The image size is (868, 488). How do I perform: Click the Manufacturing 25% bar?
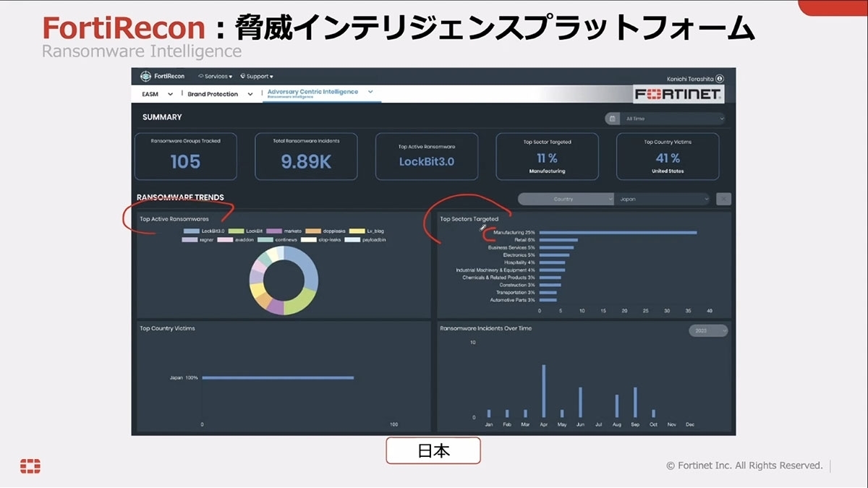[618, 233]
